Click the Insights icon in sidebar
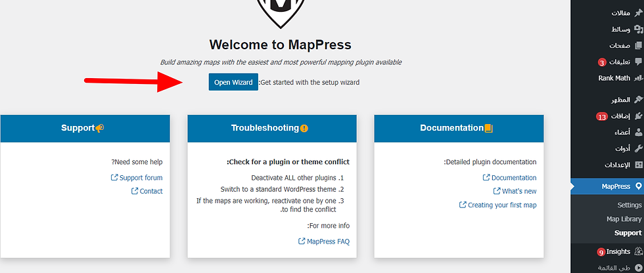The height and width of the screenshot is (273, 644). (x=638, y=251)
